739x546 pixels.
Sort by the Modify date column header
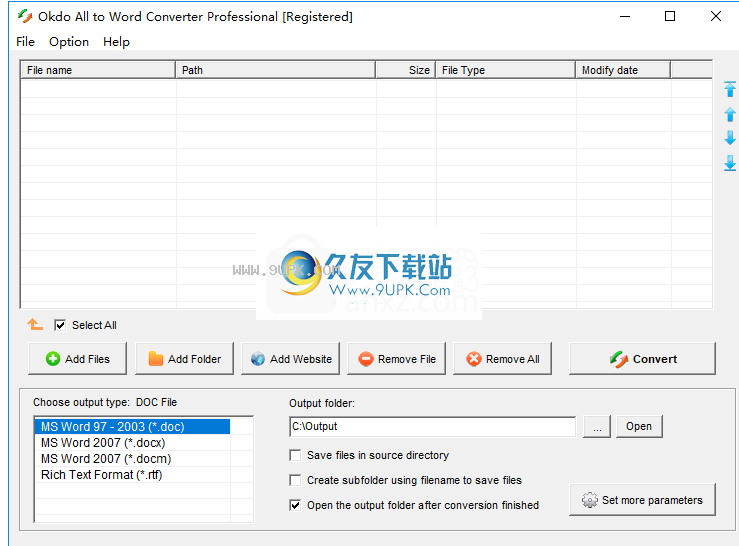point(623,70)
